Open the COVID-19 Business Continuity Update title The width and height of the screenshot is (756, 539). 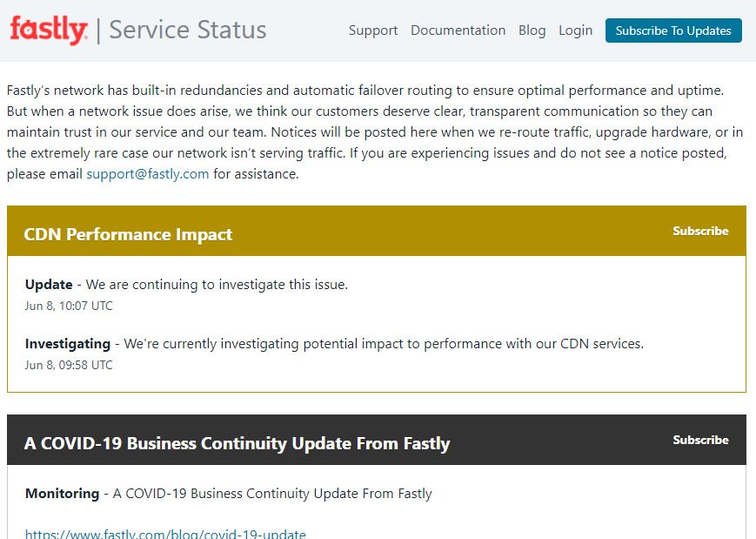click(x=237, y=443)
